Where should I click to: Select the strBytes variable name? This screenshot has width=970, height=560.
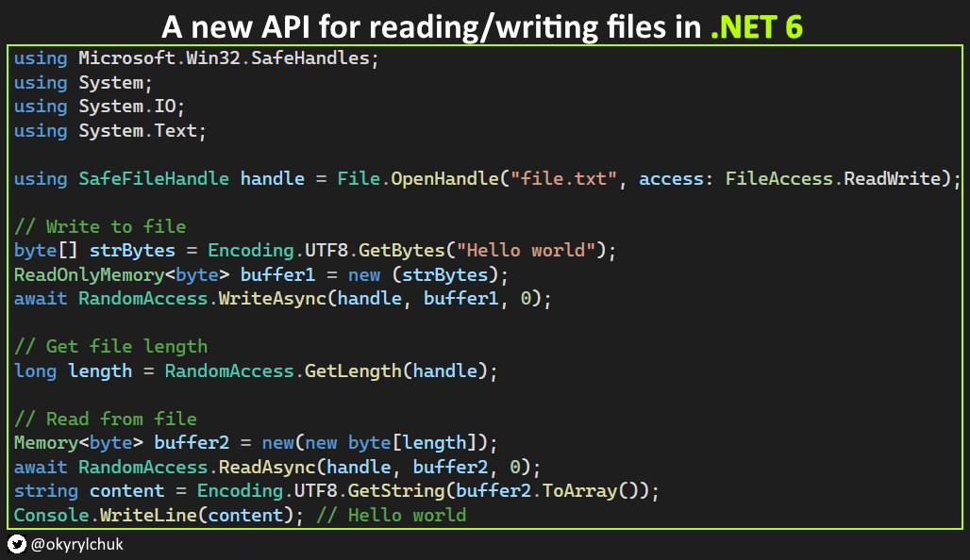pos(131,250)
